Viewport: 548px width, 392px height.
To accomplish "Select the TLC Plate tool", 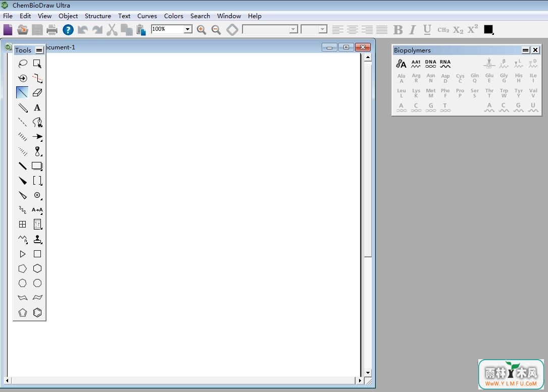I will click(37, 225).
